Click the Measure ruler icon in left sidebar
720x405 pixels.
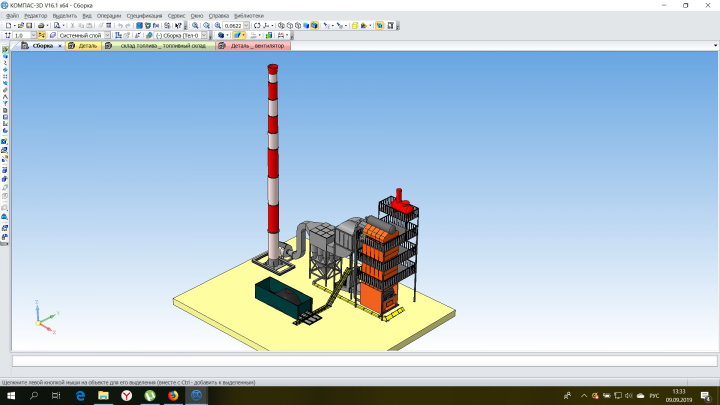[5, 90]
